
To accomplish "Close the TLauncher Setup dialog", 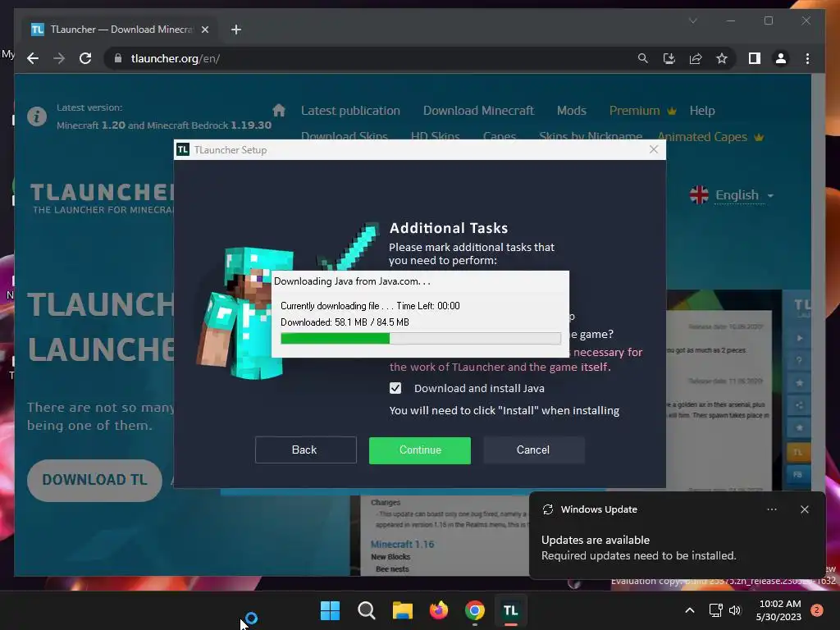I will [654, 149].
